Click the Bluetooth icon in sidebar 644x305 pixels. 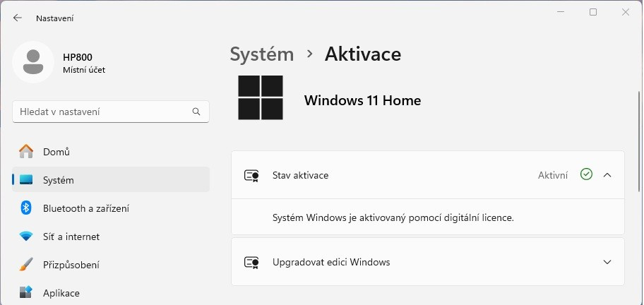pyautogui.click(x=26, y=208)
